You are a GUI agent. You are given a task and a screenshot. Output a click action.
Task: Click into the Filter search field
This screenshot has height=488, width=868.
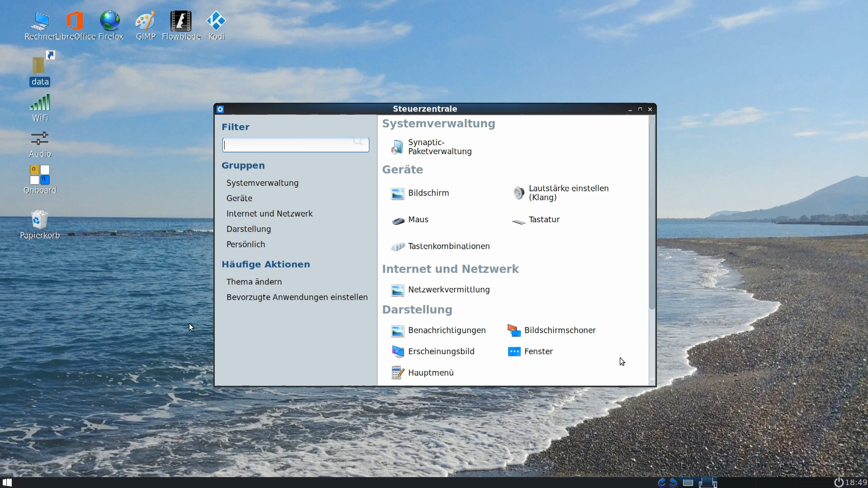289,145
